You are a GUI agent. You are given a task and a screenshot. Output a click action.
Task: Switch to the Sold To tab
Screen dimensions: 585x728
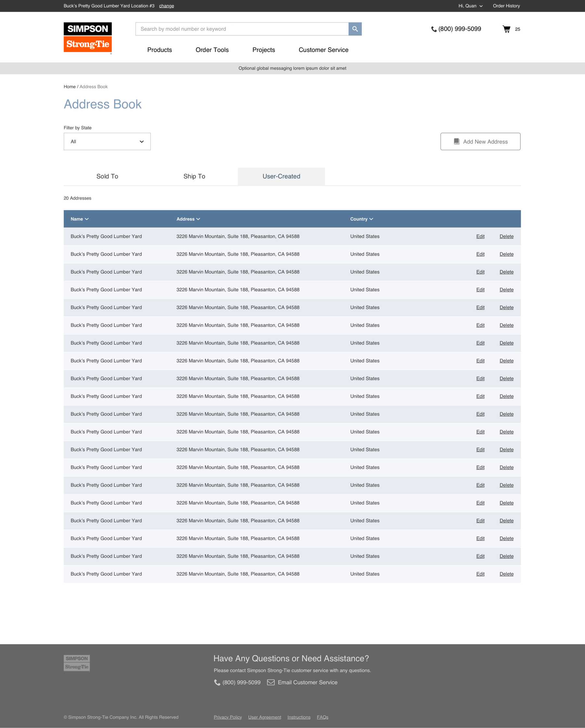click(x=107, y=176)
